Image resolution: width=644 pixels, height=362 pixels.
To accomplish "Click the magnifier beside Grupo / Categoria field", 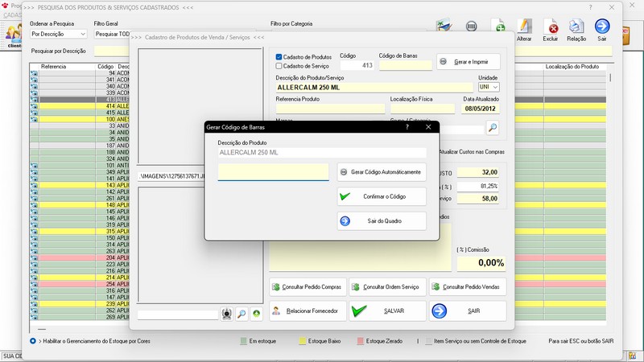I will [x=493, y=128].
